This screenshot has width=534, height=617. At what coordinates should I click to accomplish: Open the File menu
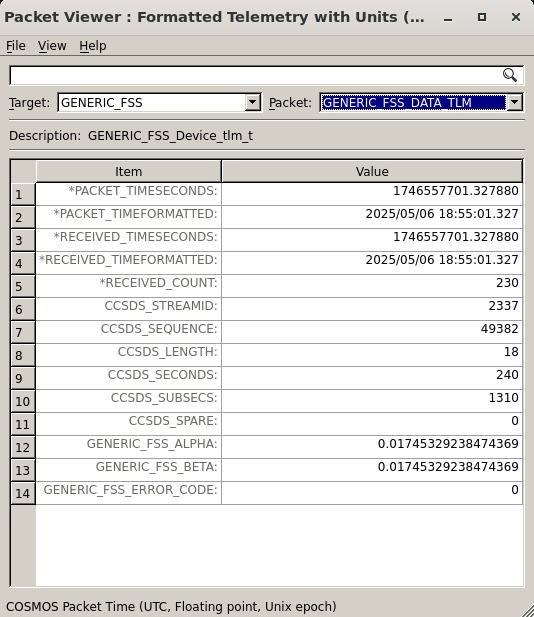pyautogui.click(x=16, y=46)
